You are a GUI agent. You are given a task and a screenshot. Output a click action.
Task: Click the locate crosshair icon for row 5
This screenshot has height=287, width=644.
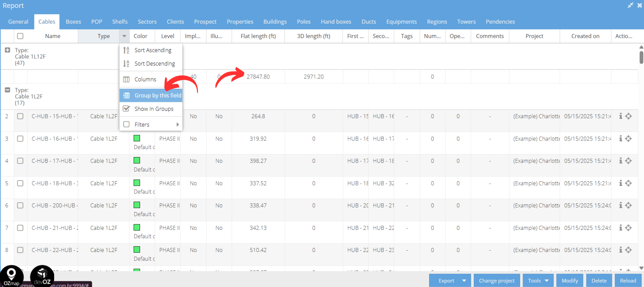[629, 183]
